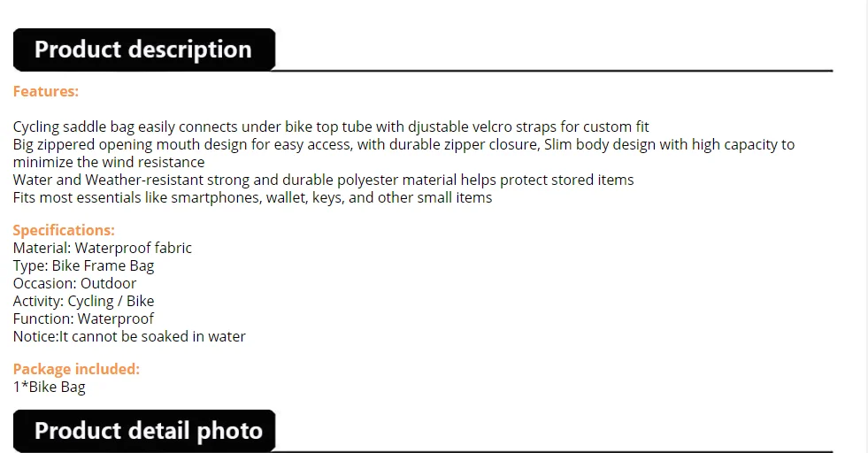Image resolution: width=868 pixels, height=453 pixels.
Task: Click the 'Activity: Cycling / Bike' specification
Action: tap(83, 301)
